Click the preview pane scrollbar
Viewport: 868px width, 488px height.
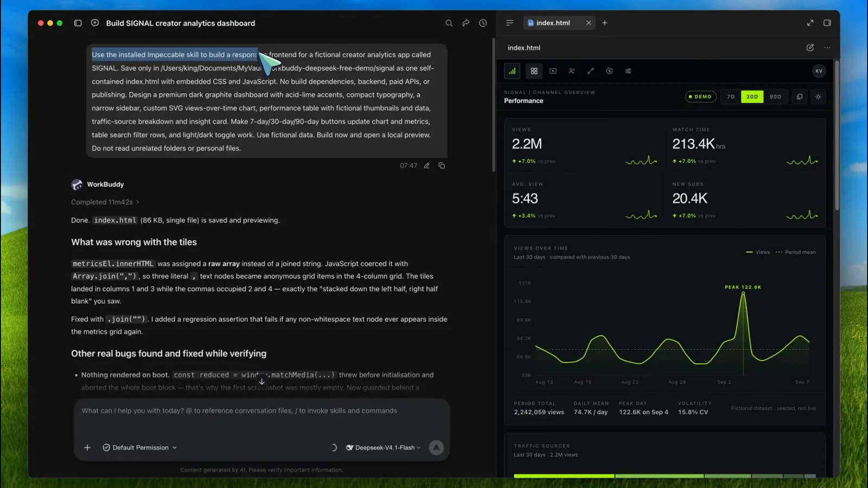(837, 136)
